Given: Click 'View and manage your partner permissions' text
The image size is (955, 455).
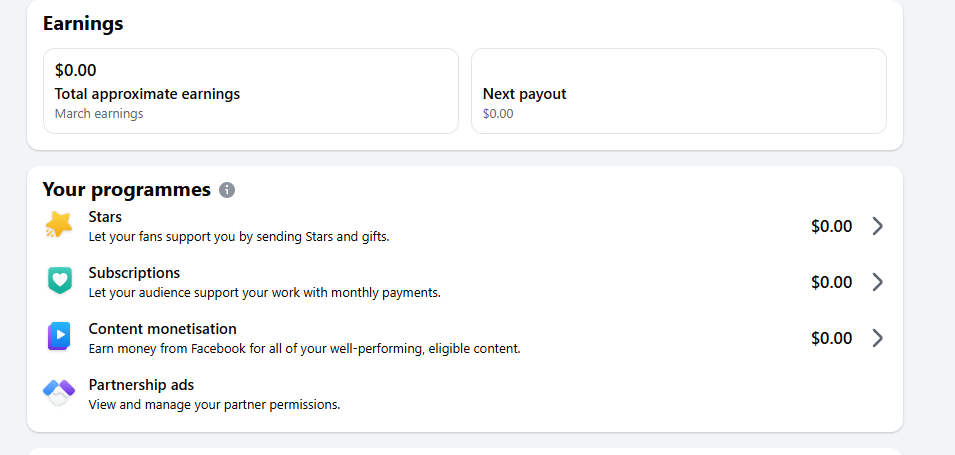Looking at the screenshot, I should click(214, 405).
